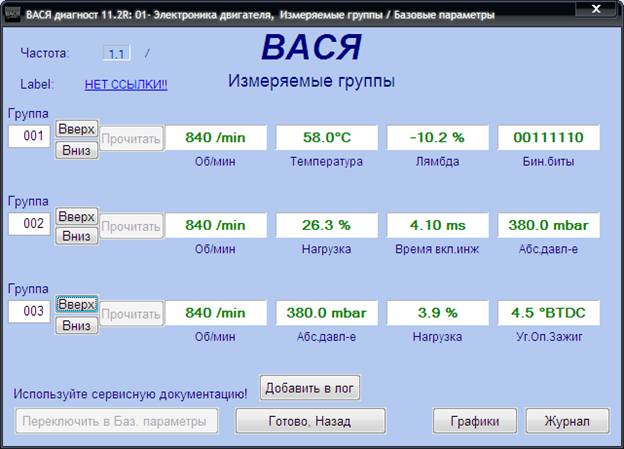The width and height of the screenshot is (624, 449).
Task: Select the 4.10 ms injector time value
Action: pos(437,225)
